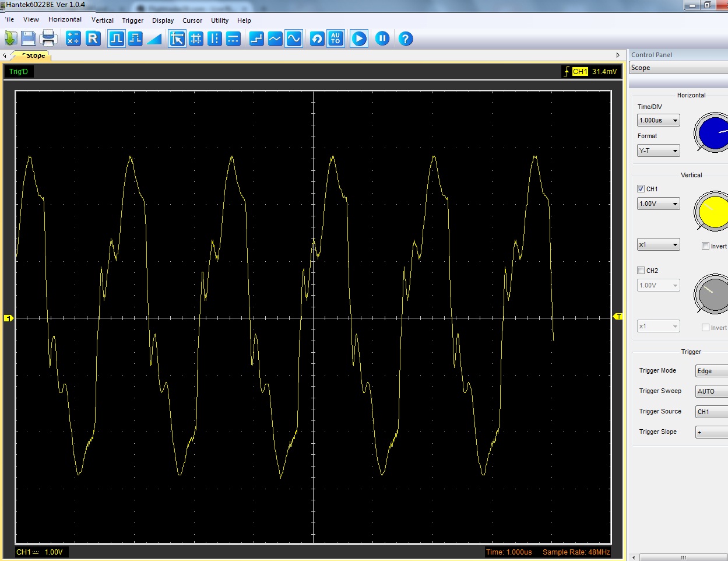The width and height of the screenshot is (728, 561).
Task: Click the AUTO set icon
Action: [335, 38]
